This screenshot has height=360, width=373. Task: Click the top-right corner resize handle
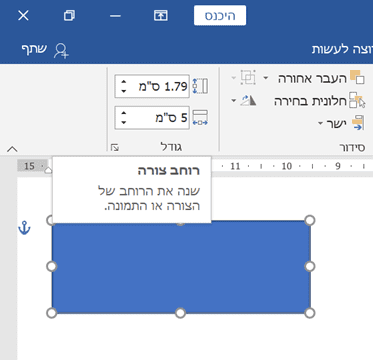coord(310,220)
